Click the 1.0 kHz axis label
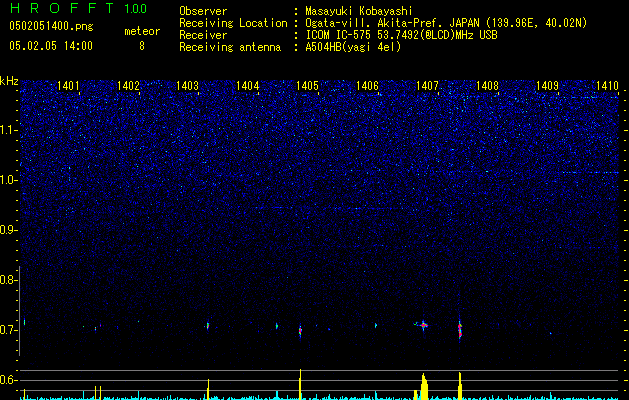629x400 pixels. 7,180
